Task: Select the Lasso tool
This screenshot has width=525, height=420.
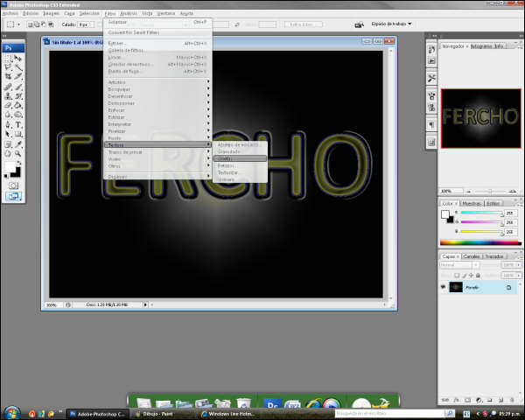Action: [x=9, y=67]
